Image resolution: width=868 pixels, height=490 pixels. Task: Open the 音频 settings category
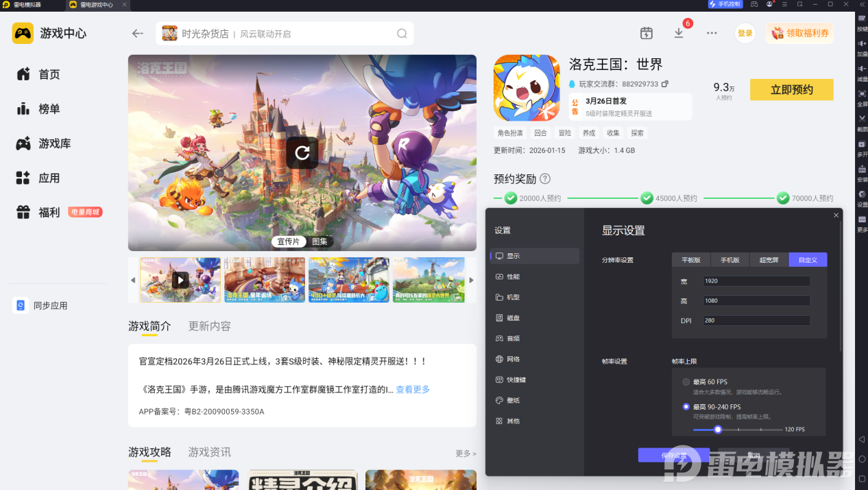[x=535, y=338]
